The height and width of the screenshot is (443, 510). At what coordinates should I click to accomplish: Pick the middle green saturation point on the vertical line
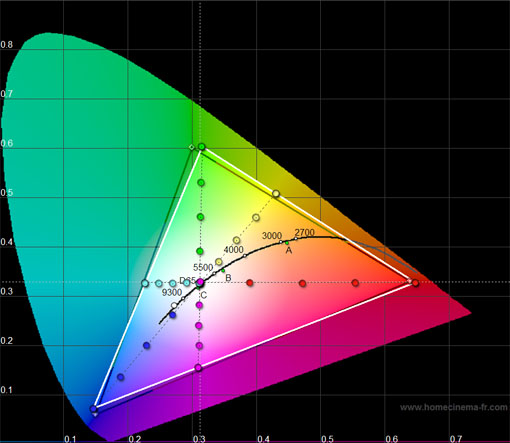tap(200, 217)
